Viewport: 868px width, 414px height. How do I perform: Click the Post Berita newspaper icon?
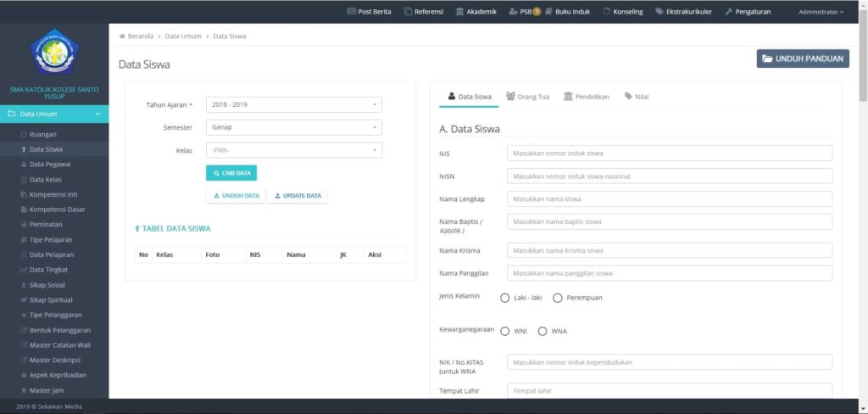(x=351, y=12)
